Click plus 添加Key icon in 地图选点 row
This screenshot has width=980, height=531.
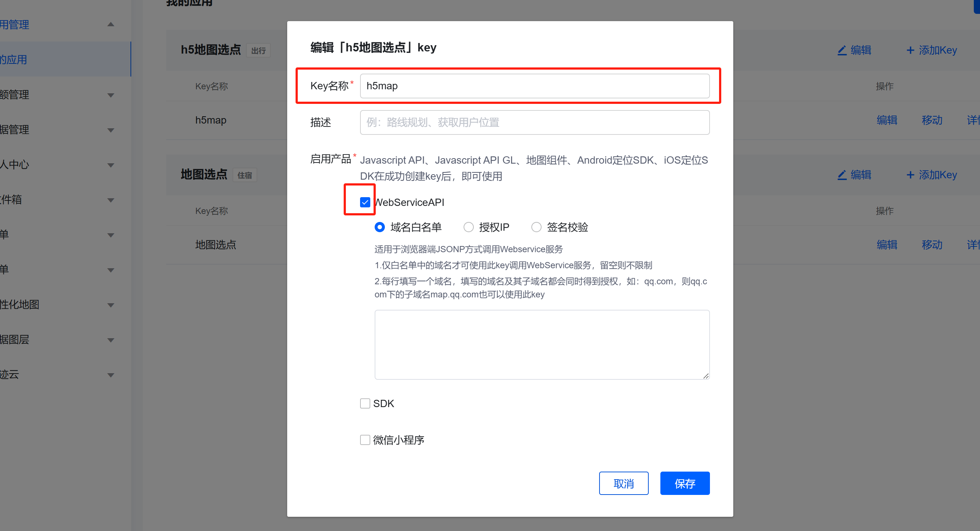910,175
